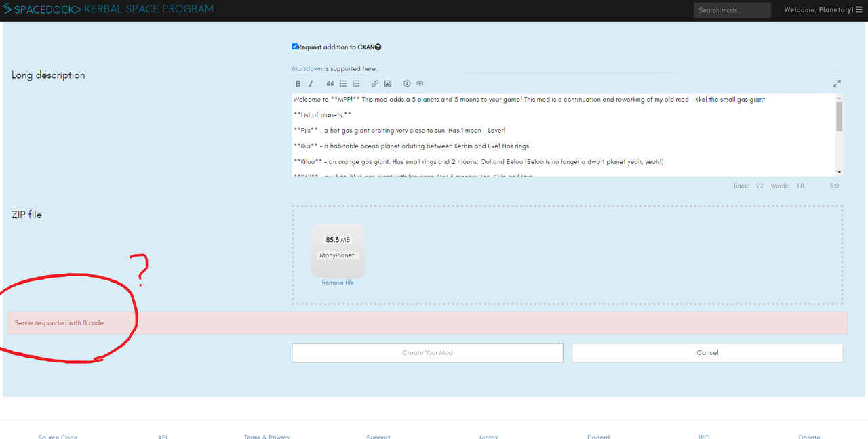This screenshot has height=439, width=868.
Task: Click the ManyPlanet zip file thumbnail
Action: point(338,251)
